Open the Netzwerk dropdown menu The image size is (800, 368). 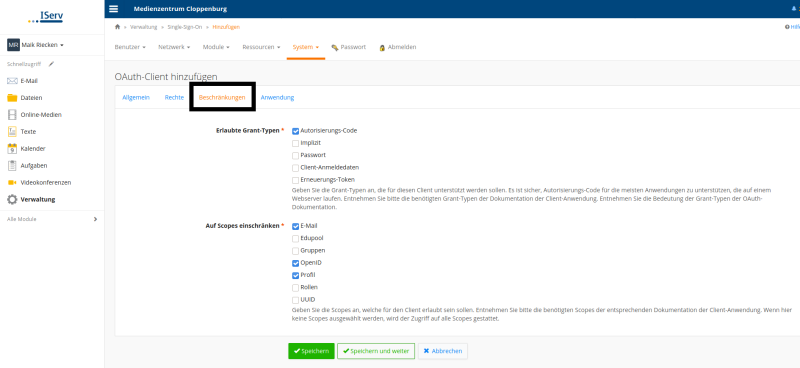(174, 47)
